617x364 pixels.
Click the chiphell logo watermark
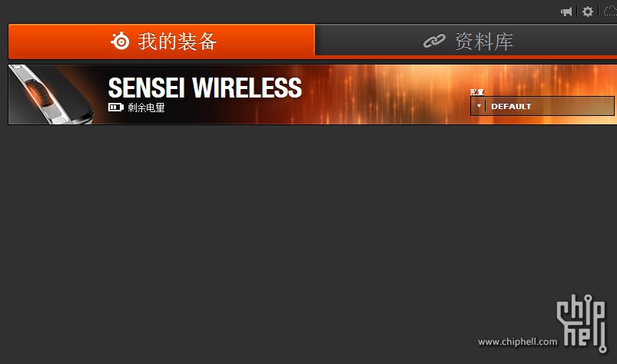coord(582,323)
